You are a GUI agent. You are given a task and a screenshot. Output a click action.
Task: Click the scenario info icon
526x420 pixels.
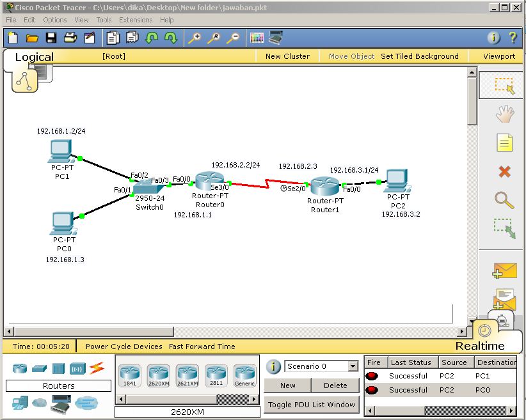[x=273, y=367]
